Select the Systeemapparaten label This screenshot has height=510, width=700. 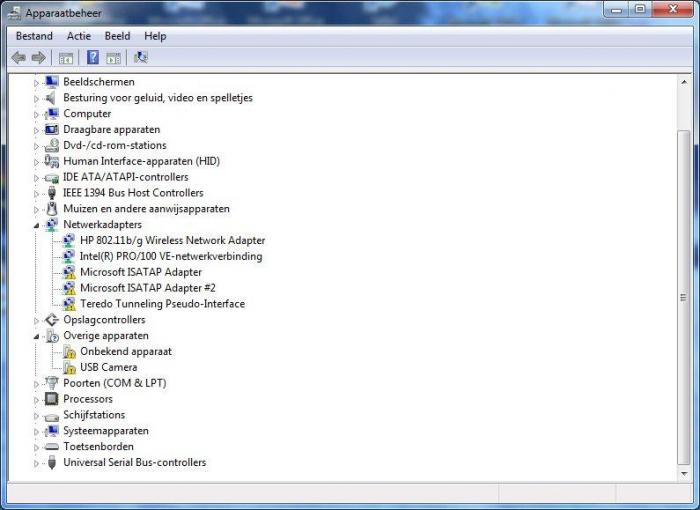click(x=106, y=431)
